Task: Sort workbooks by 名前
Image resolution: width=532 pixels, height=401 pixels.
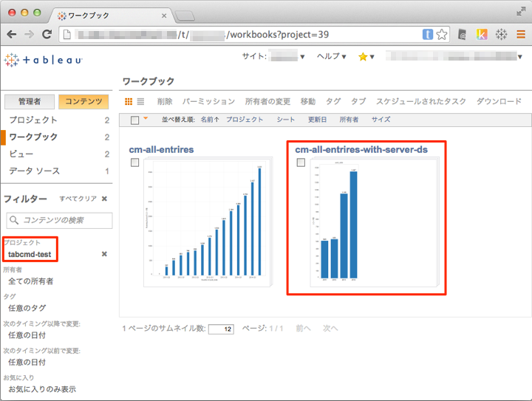Action: click(210, 120)
